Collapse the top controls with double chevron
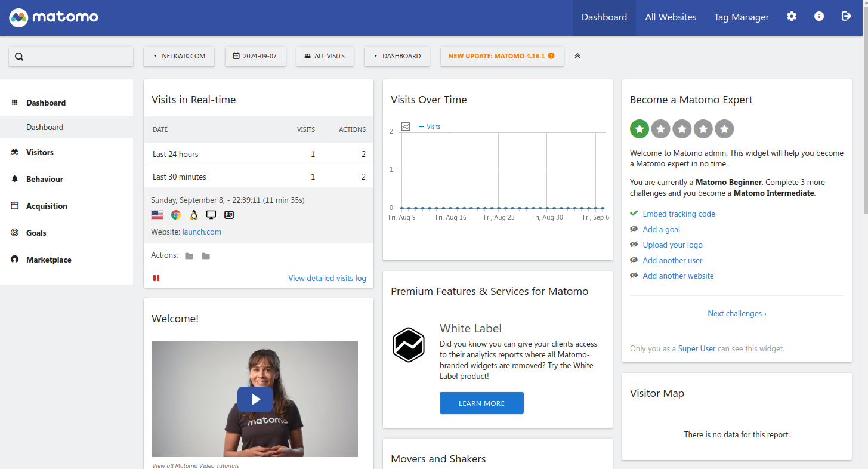 click(577, 56)
